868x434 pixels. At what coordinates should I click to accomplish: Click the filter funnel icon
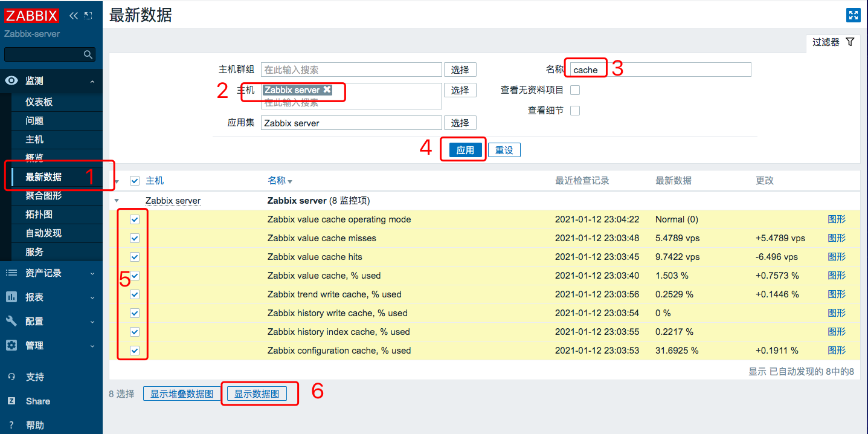coord(850,42)
